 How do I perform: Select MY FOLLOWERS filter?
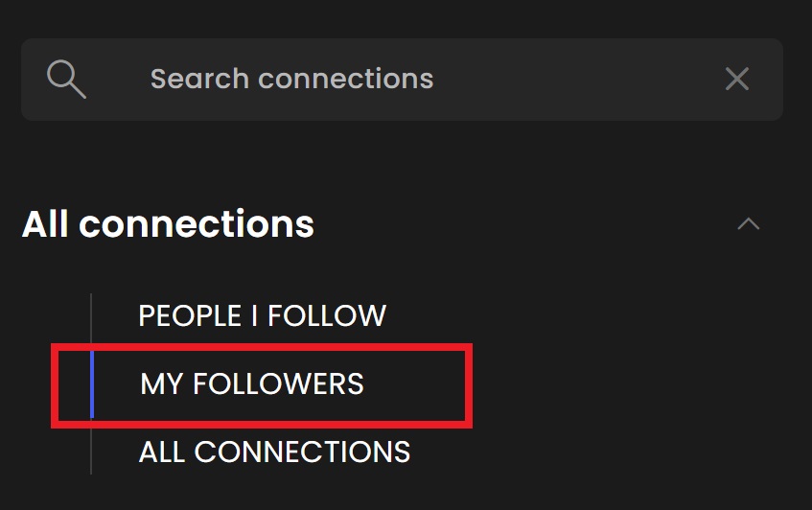pyautogui.click(x=252, y=383)
